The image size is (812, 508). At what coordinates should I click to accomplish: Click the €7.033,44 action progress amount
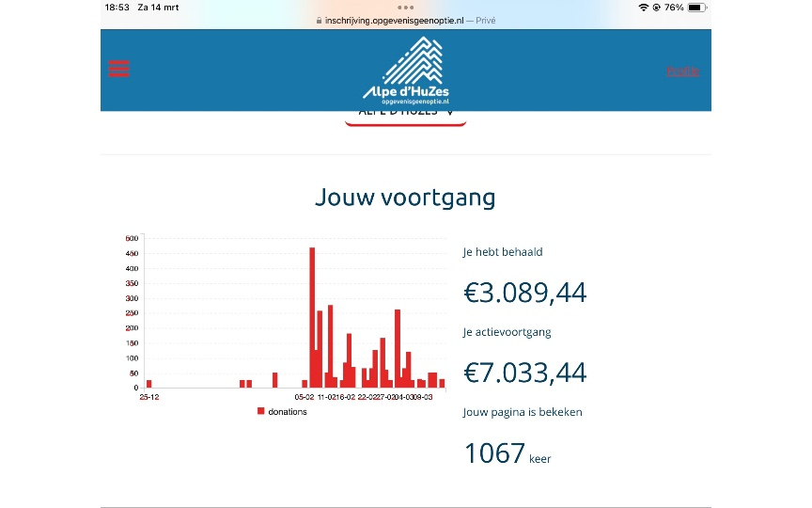pos(524,373)
